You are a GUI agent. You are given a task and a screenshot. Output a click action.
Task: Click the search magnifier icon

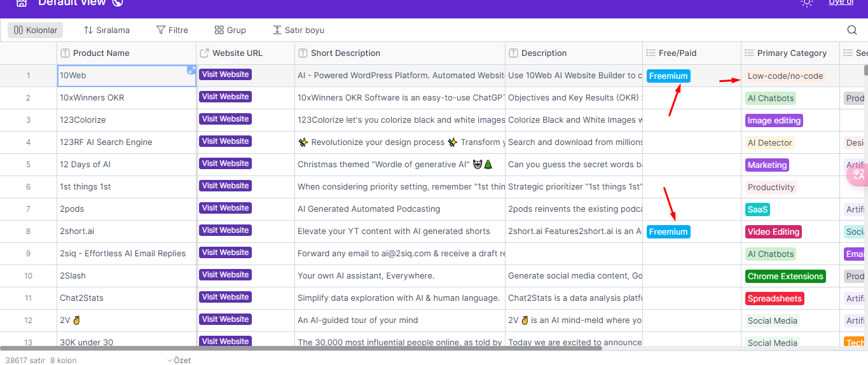coord(852,30)
